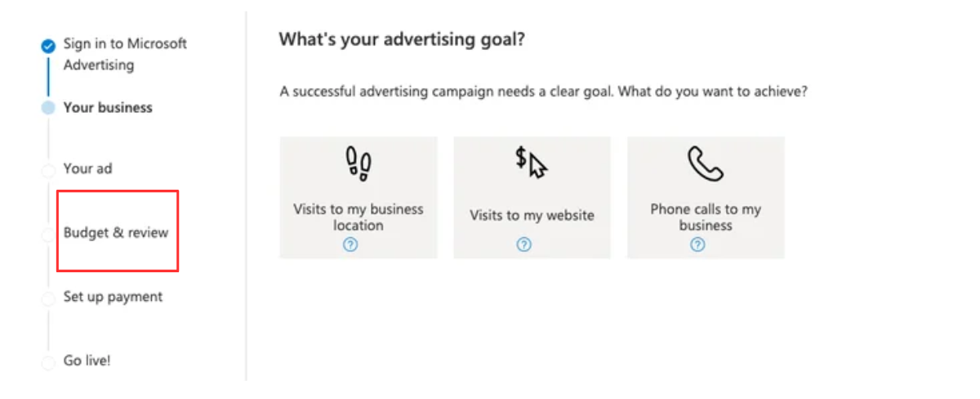Jump to the Your ad step label
This screenshot has width=980, height=399.
(x=87, y=168)
